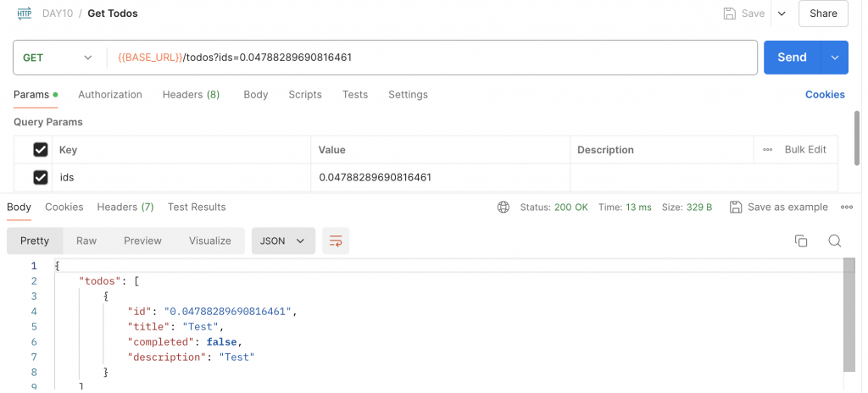Click the DAY10 collection breadcrumb
This screenshot has height=393, width=868.
(x=58, y=14)
